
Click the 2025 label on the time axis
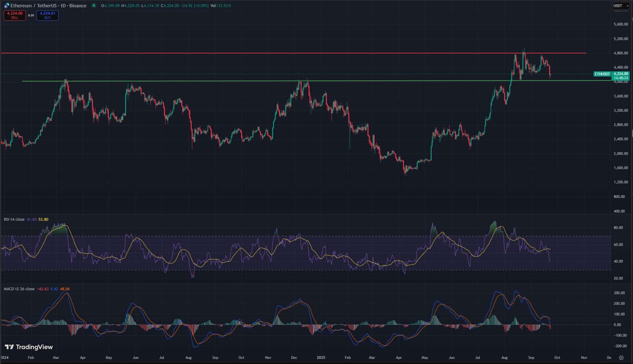(321, 357)
